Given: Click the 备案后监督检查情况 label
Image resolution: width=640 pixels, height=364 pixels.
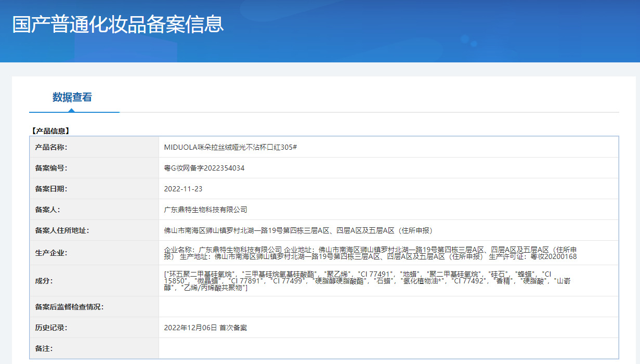Looking at the screenshot, I should coord(69,307).
